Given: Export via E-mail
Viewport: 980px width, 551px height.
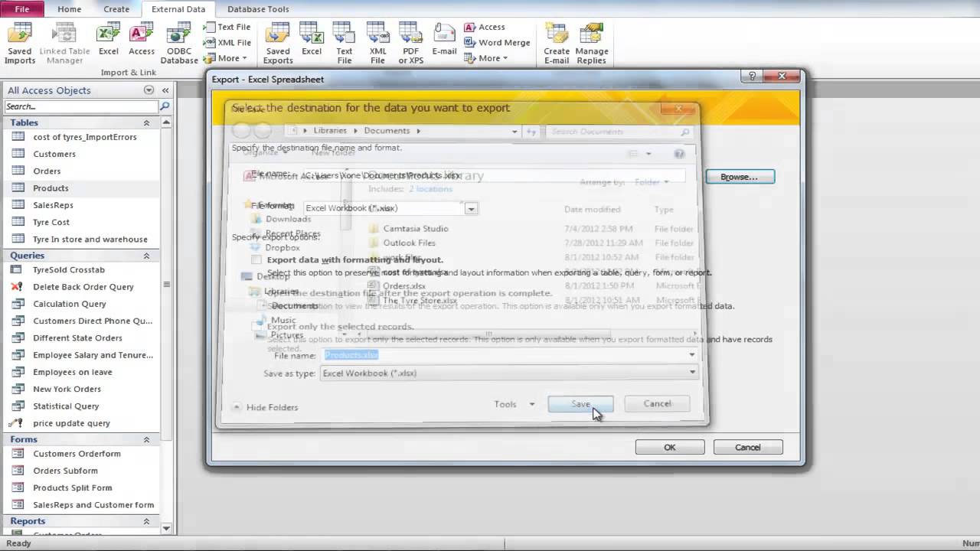Looking at the screenshot, I should (444, 40).
